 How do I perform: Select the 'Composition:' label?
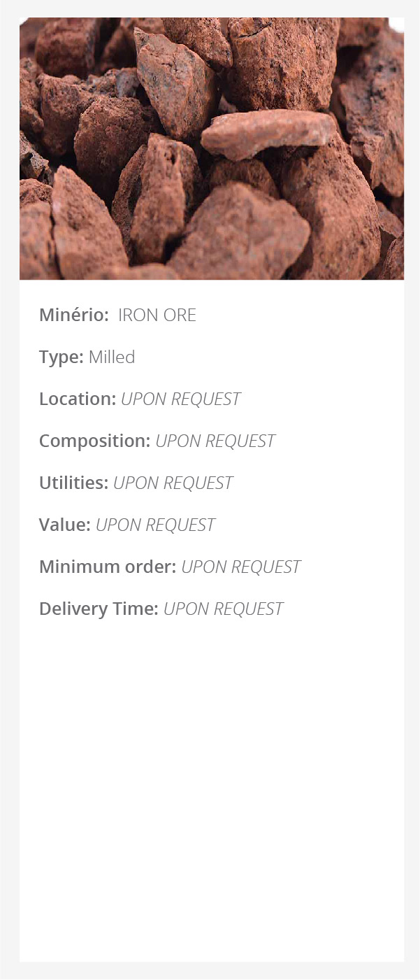(x=95, y=441)
